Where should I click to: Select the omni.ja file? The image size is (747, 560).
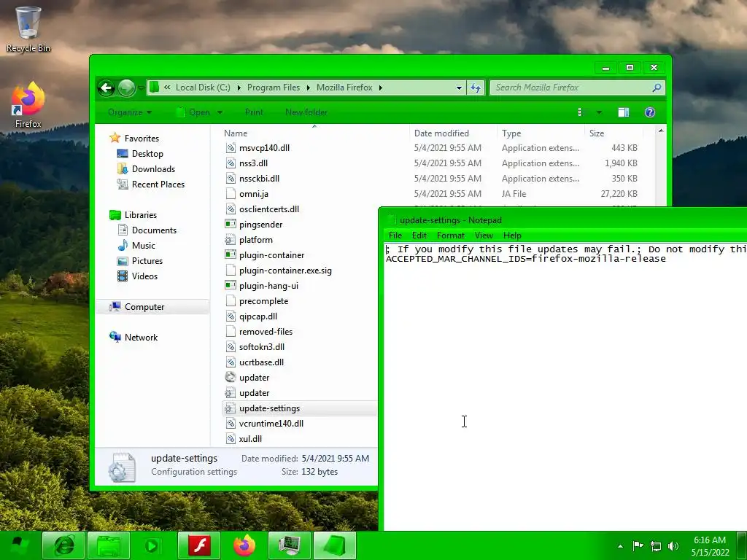click(x=253, y=194)
